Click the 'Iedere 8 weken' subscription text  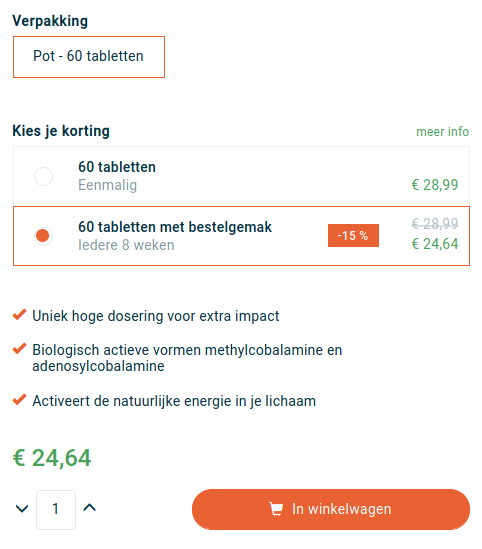click(126, 245)
